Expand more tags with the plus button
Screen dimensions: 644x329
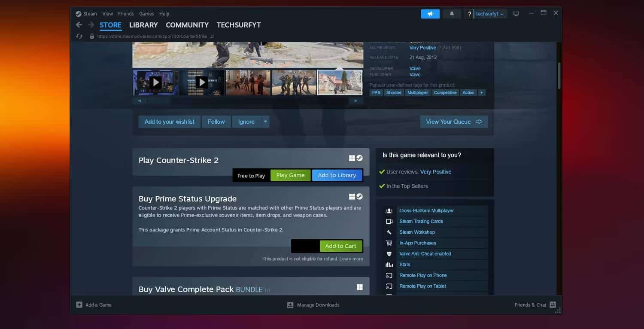(481, 92)
